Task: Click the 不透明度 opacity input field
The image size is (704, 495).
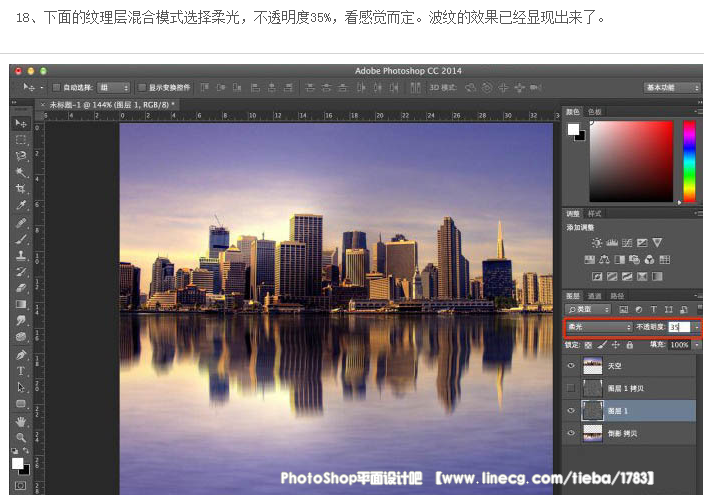Action: coord(679,327)
